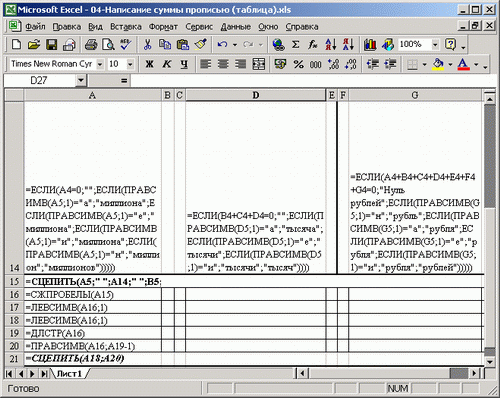Run the spelling check icon
Image resolution: width=500 pixels, height=398 pixels.
tap(126, 44)
